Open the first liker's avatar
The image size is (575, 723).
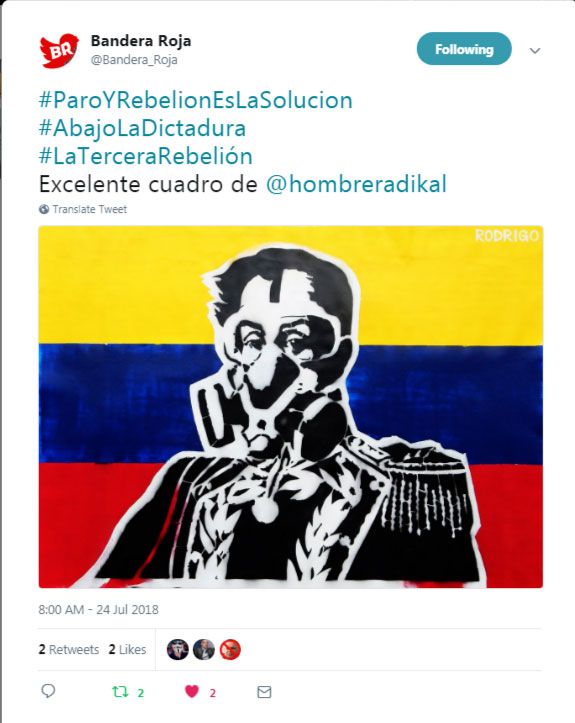[x=178, y=650]
